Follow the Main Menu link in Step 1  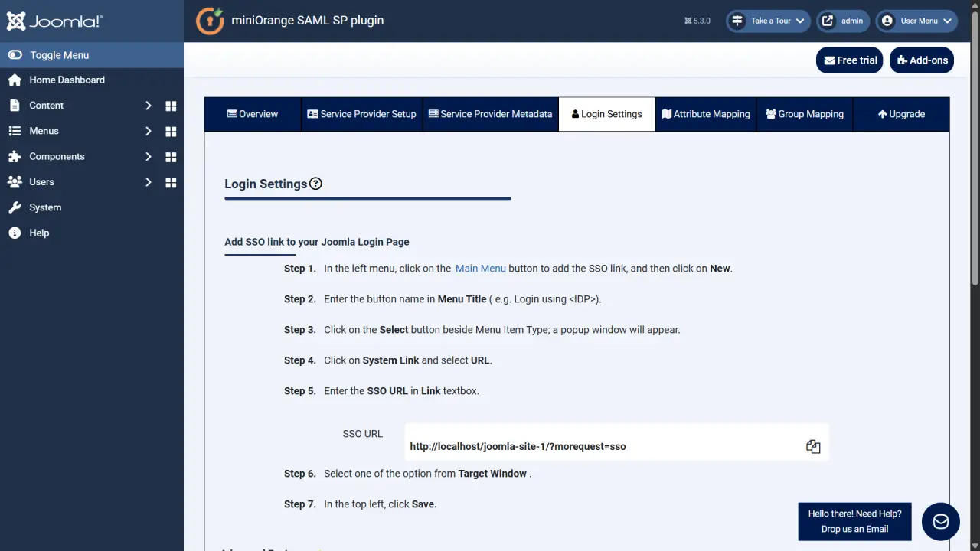tap(481, 269)
